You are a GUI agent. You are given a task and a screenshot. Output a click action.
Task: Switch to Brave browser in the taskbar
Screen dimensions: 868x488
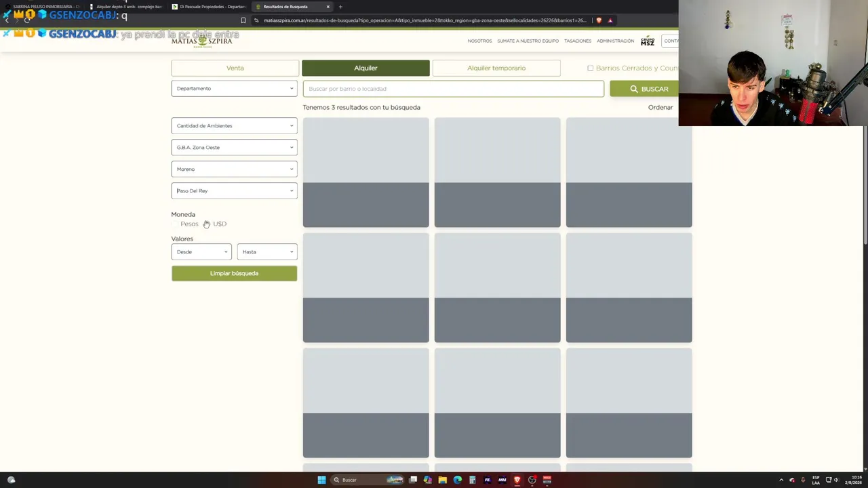point(517,480)
